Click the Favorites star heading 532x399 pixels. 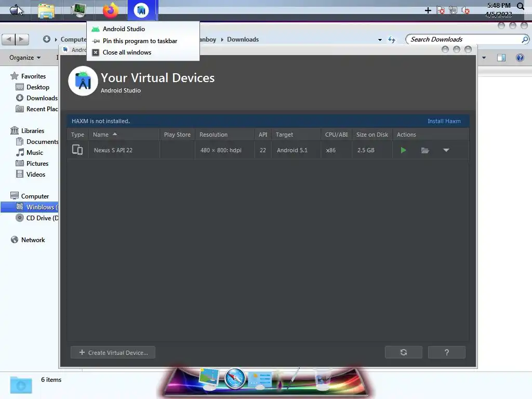28,76
